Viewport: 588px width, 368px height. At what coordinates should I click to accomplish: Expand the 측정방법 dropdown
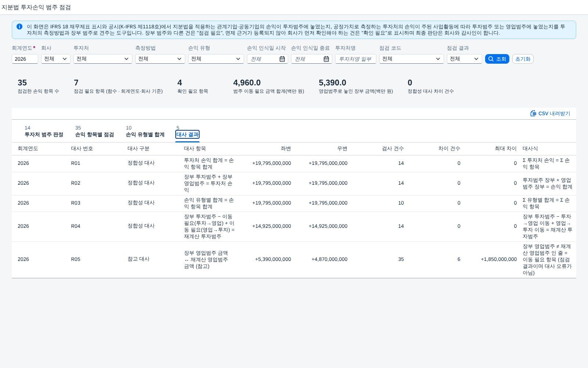(x=160, y=59)
